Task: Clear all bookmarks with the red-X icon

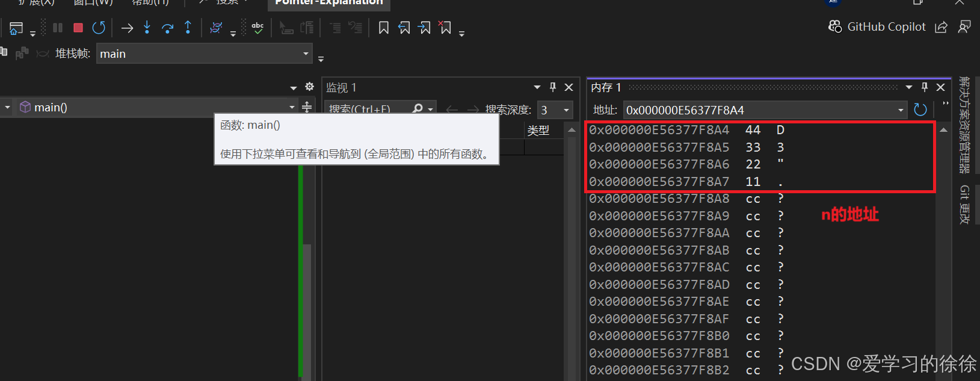Action: click(445, 28)
